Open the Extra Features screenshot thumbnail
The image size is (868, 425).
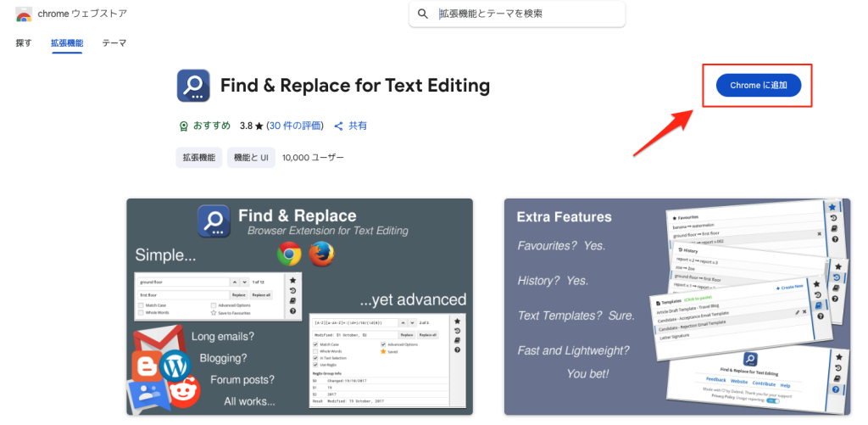(676, 306)
